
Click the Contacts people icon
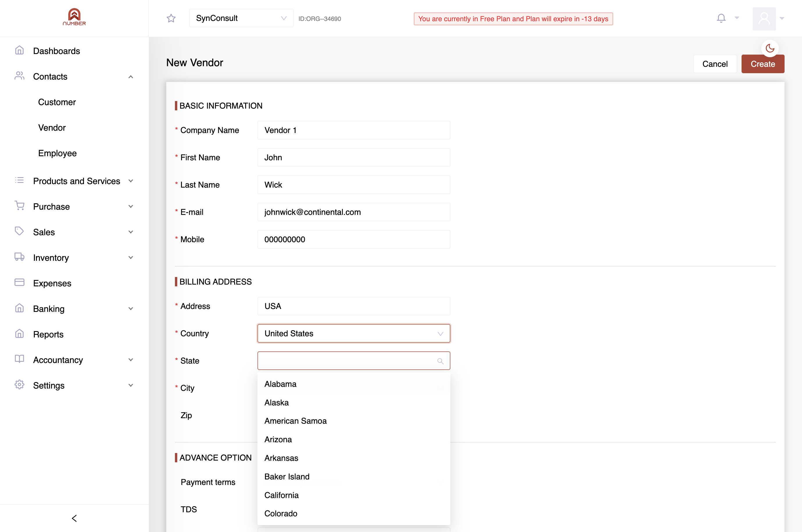click(x=19, y=76)
